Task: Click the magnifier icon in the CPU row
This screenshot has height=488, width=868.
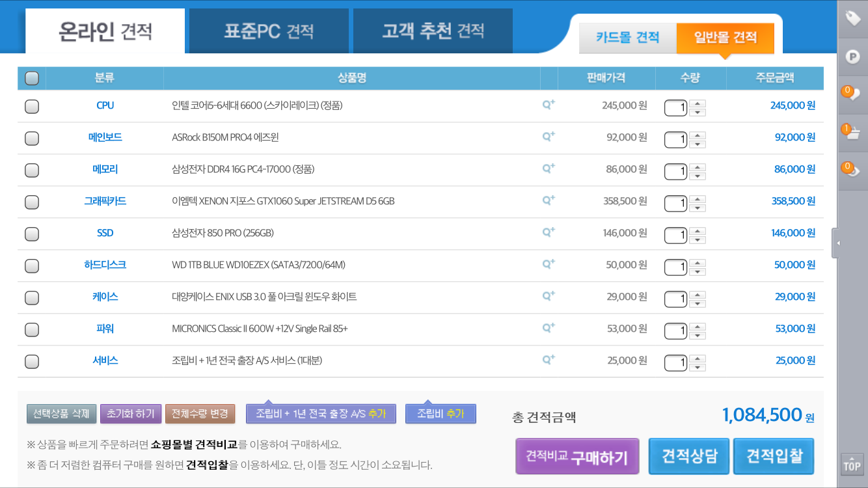Action: click(549, 105)
